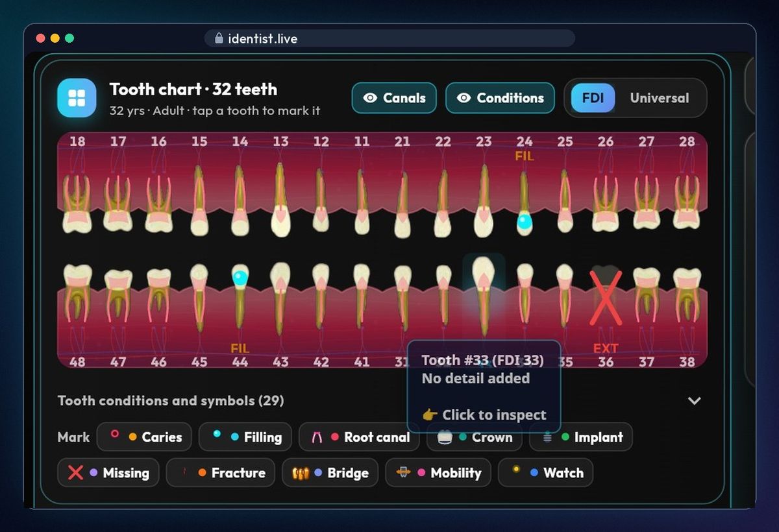Select tooth 44 with blue filling
Screen dimensions: 779x532
tap(240, 297)
